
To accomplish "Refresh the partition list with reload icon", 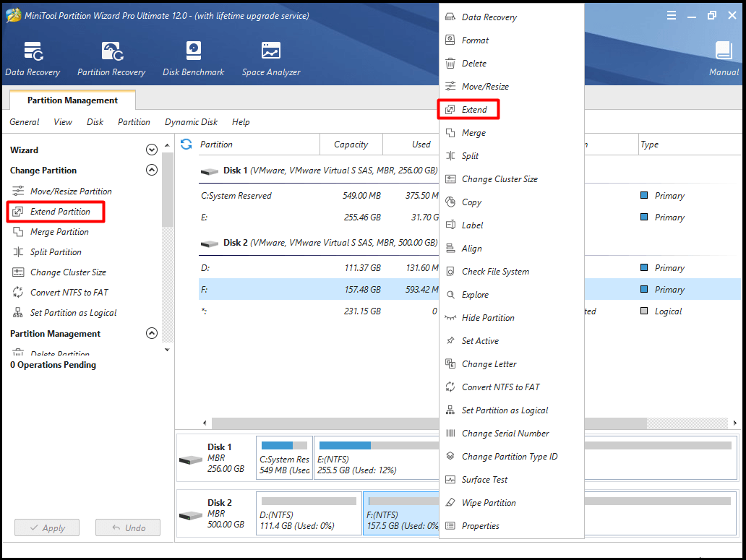I will tap(186, 144).
